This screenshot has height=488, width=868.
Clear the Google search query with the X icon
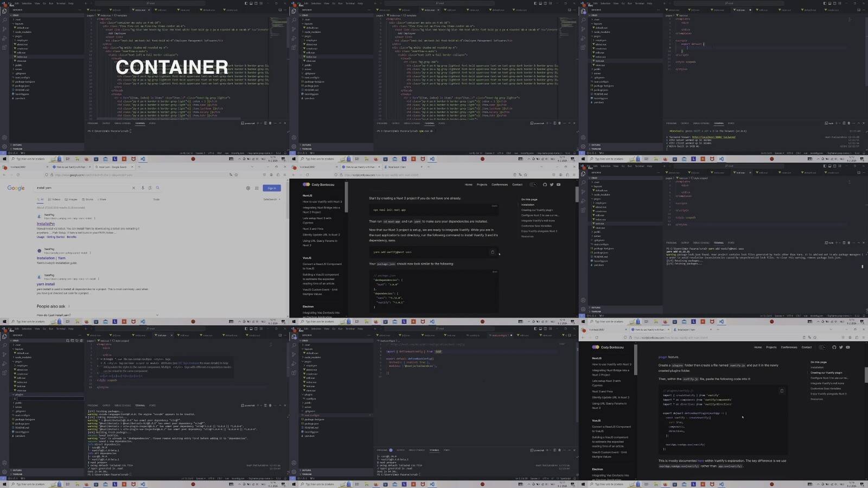133,188
